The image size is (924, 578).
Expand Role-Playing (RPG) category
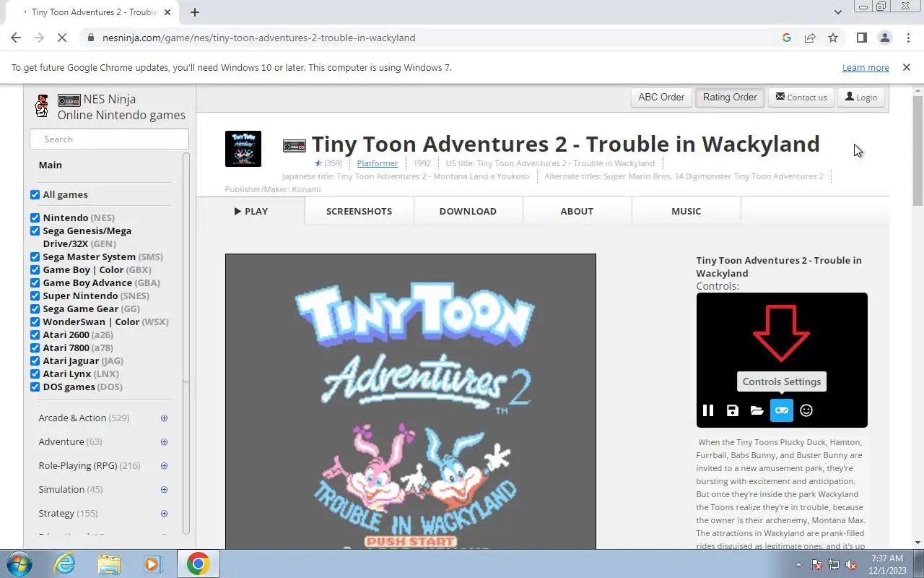click(164, 466)
